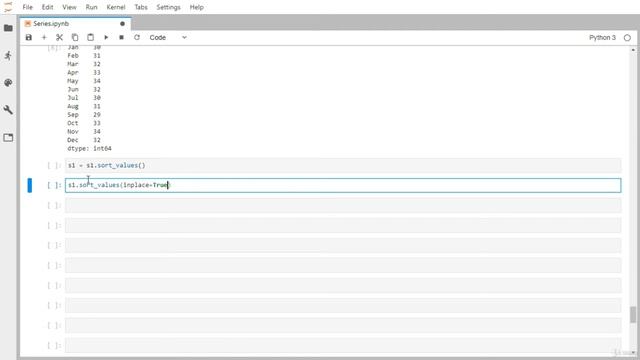The width and height of the screenshot is (640, 360).
Task: Click the Python 3 kernel name
Action: [602, 38]
